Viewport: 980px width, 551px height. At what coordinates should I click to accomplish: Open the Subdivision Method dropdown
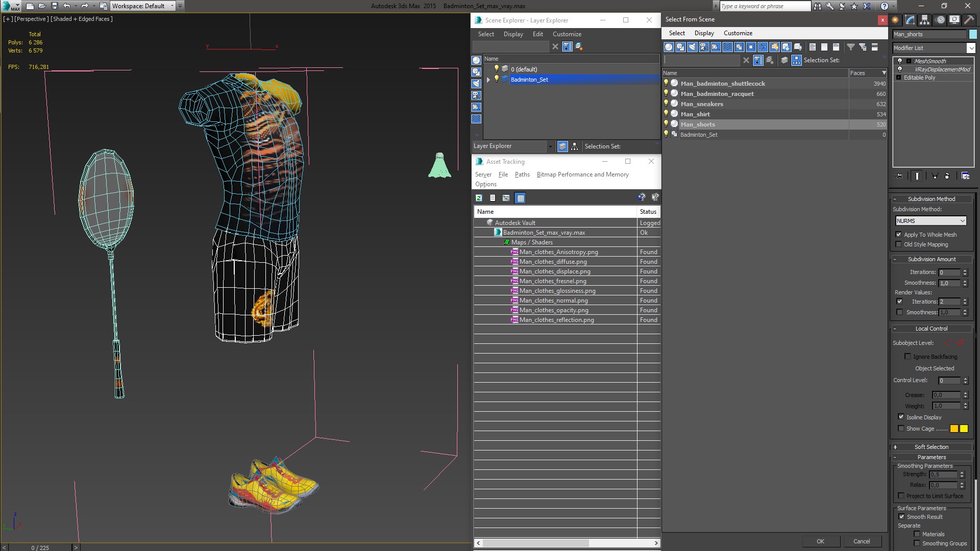[x=931, y=220]
